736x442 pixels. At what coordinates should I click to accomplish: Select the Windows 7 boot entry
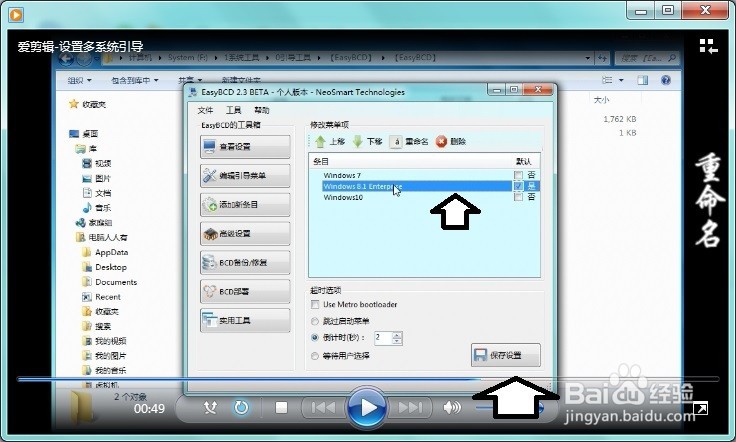click(342, 175)
